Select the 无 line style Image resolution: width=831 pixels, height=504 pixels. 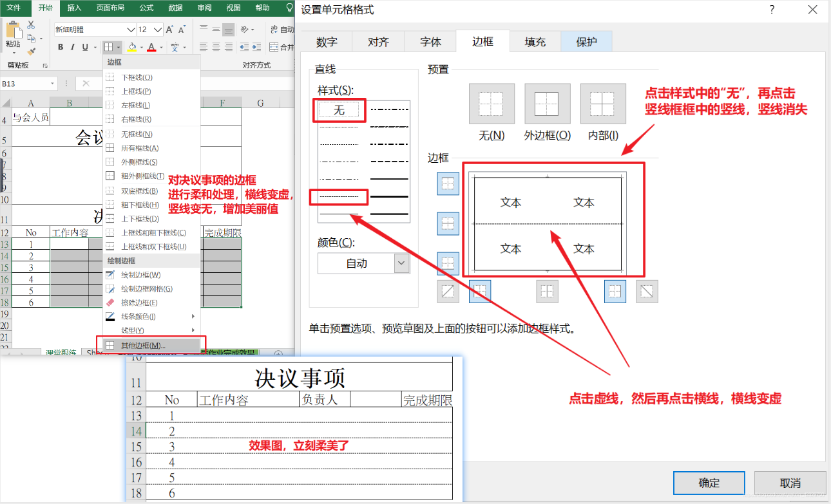click(339, 110)
